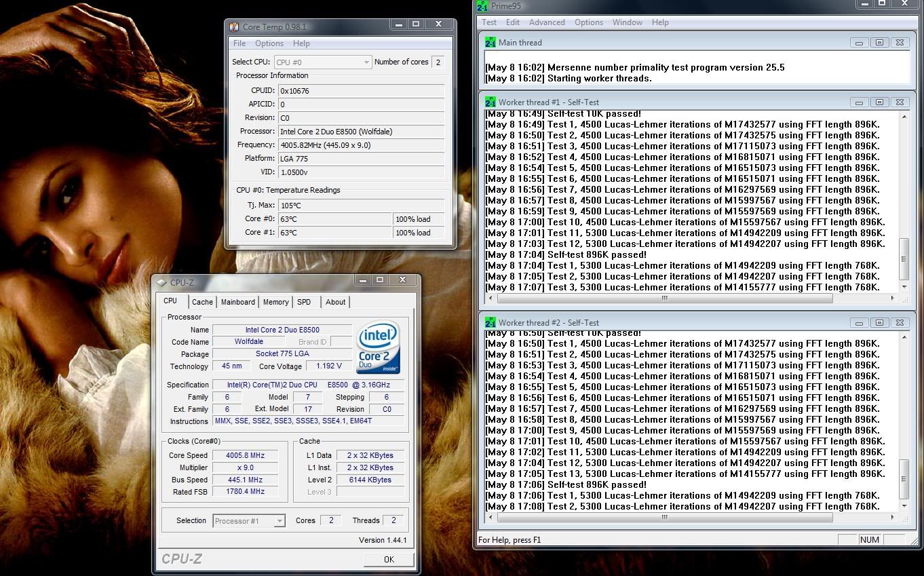Open the Help menu in Core Temp

pyautogui.click(x=301, y=43)
